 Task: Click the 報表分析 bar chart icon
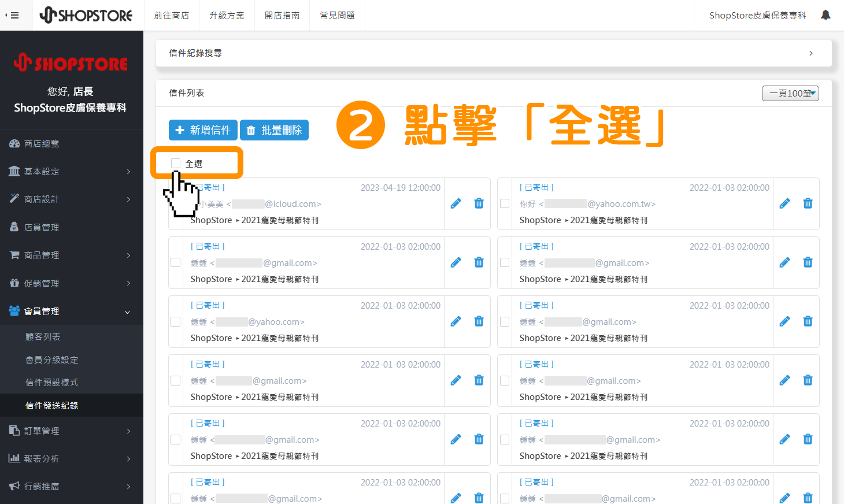[14, 458]
